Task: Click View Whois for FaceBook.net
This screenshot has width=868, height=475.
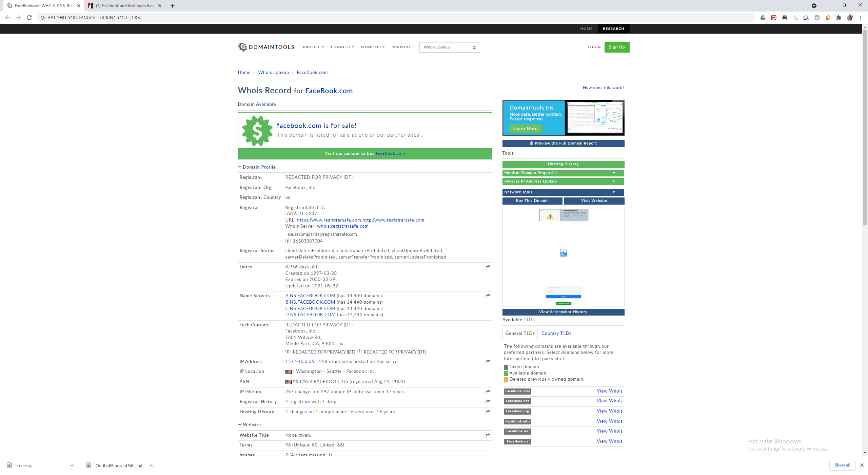Action: [610, 401]
